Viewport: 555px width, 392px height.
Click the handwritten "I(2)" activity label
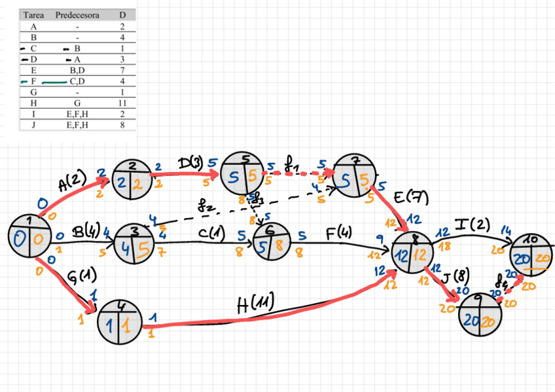click(473, 224)
